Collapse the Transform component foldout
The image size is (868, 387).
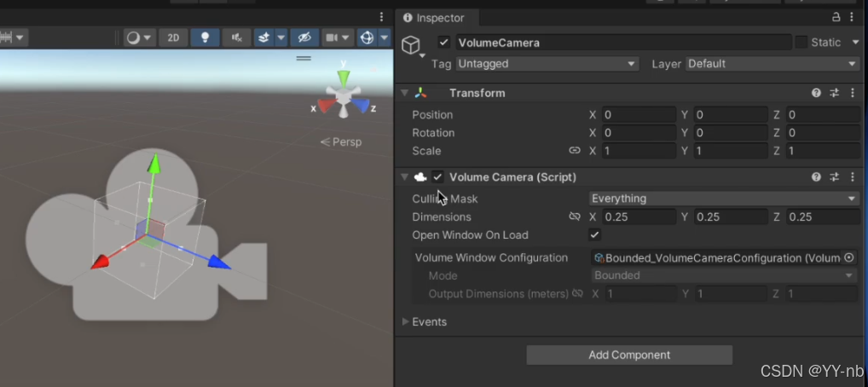click(405, 93)
